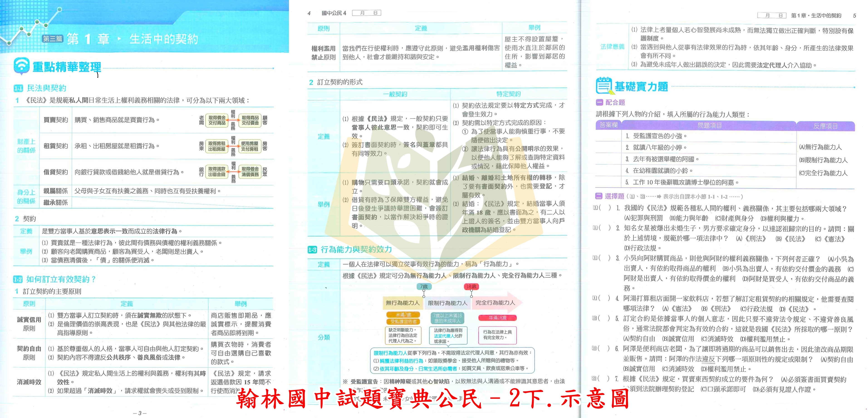Click the 使用房屋 支付房租 box
Screen dimensions: 868x418
[x=250, y=146]
